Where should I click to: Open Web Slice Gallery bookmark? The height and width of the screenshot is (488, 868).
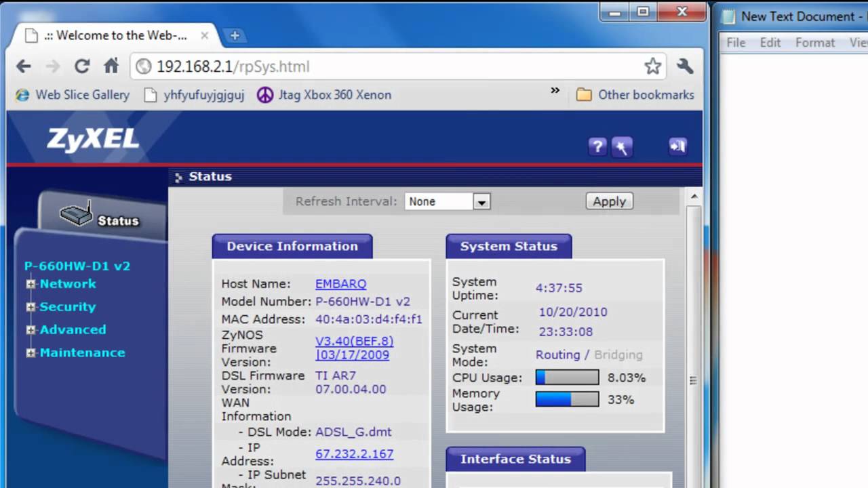(73, 95)
